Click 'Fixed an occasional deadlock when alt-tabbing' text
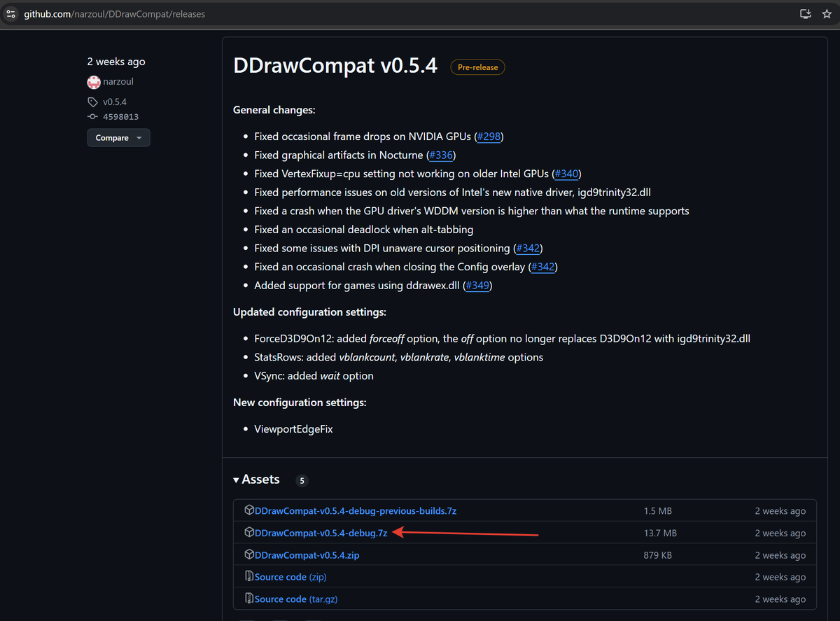The height and width of the screenshot is (621, 840). tap(365, 230)
